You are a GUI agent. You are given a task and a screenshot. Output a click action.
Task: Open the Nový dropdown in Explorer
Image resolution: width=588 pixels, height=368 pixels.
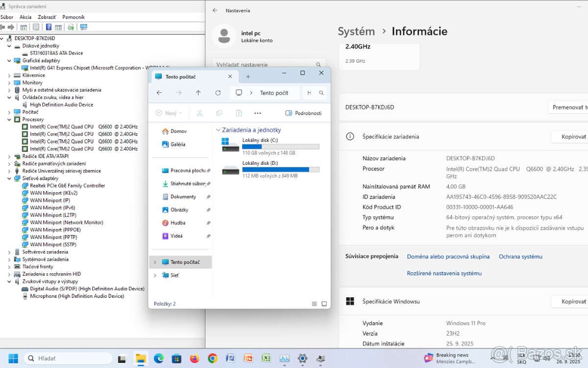pos(168,113)
